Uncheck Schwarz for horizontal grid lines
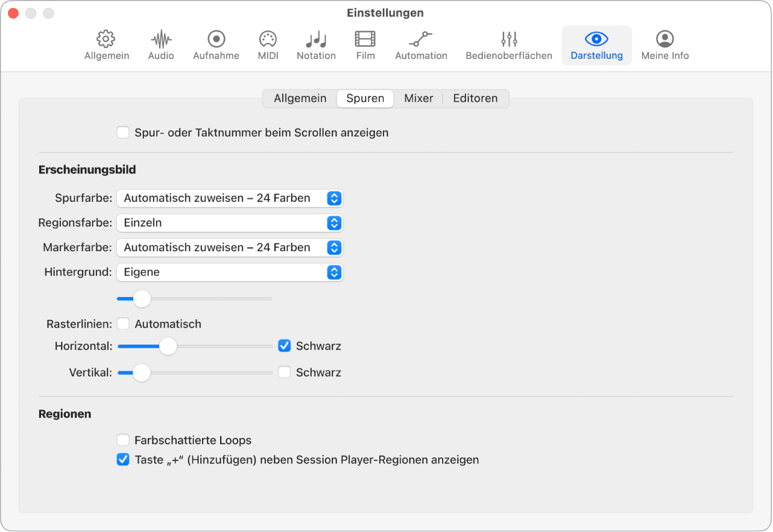 click(285, 346)
